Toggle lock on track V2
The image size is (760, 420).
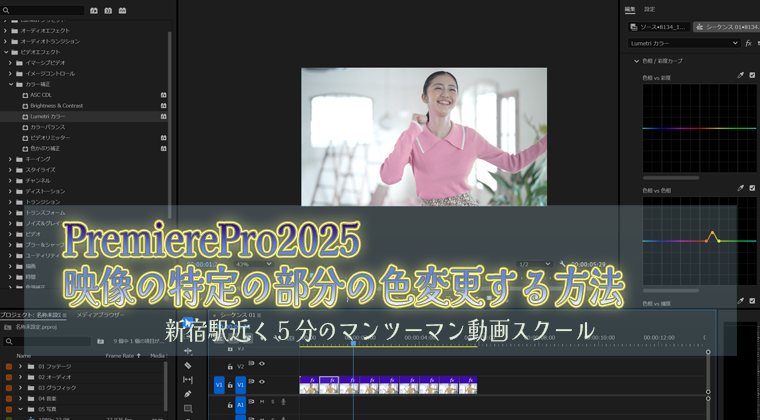(x=230, y=367)
